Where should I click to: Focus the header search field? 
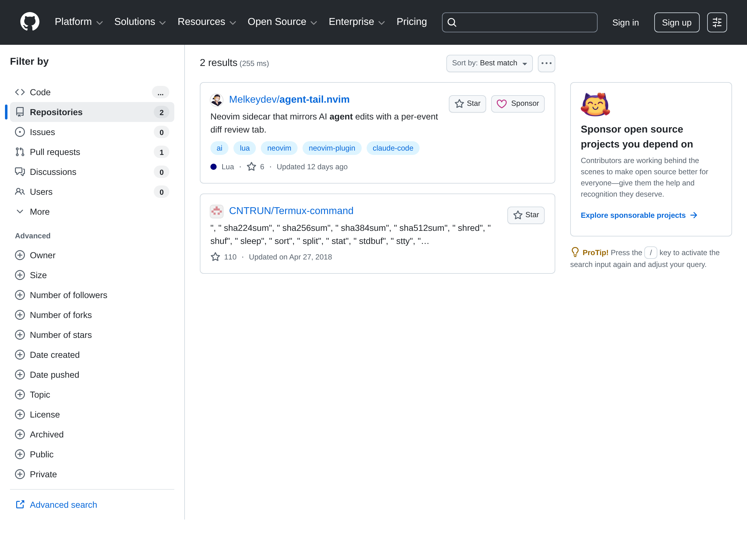click(x=519, y=22)
